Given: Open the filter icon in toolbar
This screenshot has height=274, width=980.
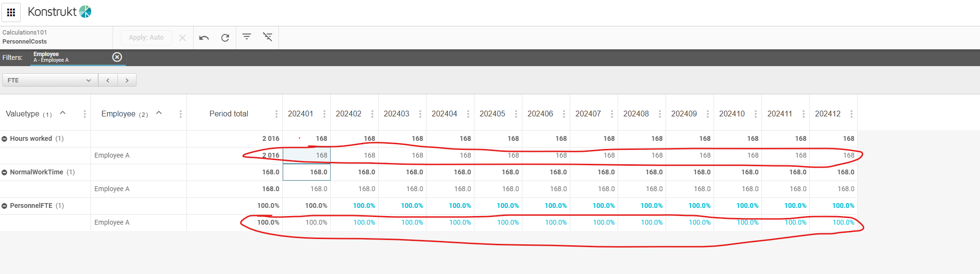Looking at the screenshot, I should pos(247,37).
